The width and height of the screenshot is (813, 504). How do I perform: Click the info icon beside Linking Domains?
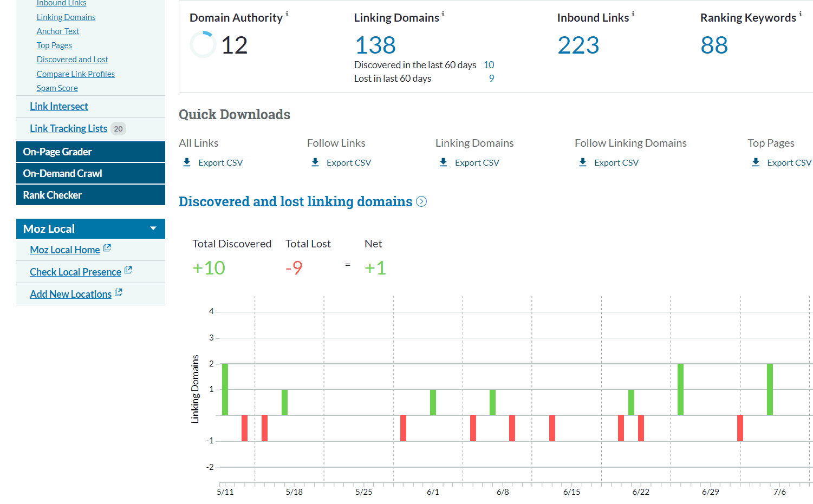pos(444,14)
